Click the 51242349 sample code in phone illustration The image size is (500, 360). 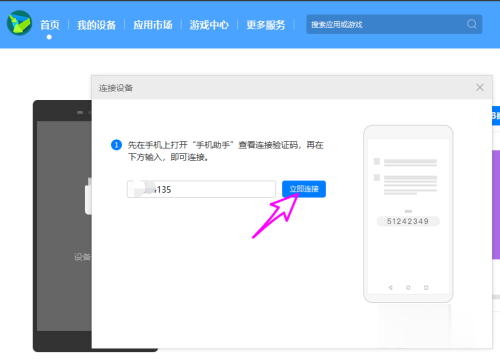point(408,221)
